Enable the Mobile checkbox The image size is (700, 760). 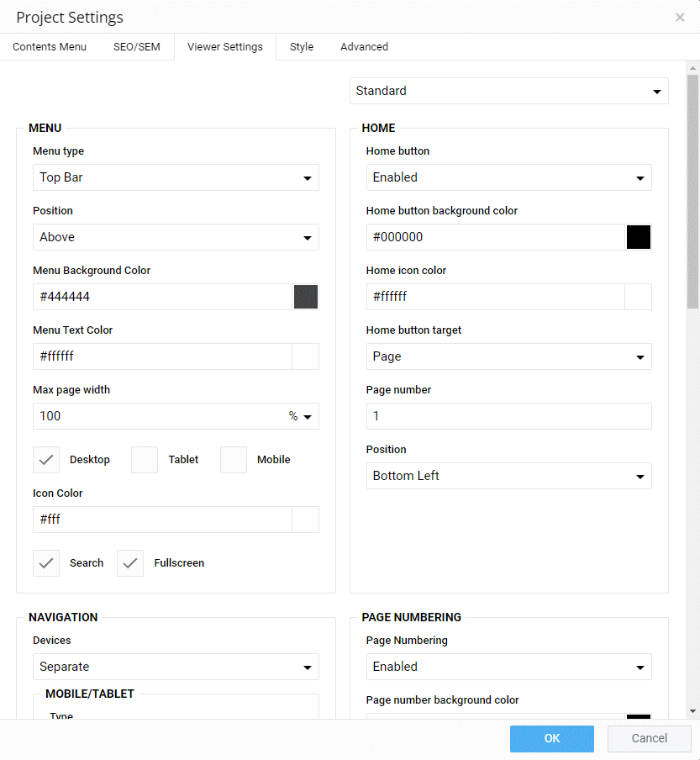coord(233,459)
